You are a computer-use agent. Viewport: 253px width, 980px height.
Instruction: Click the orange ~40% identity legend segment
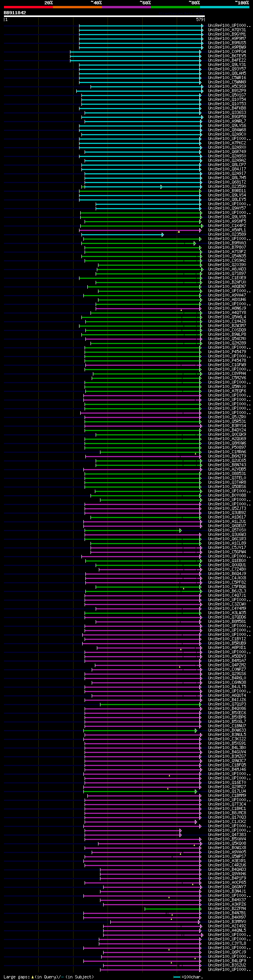click(77, 7)
